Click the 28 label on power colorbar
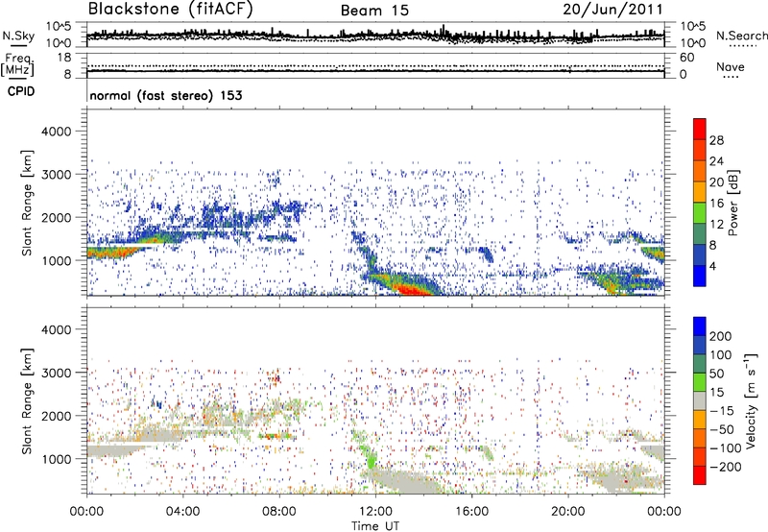This screenshot has width=768, height=532. (x=716, y=140)
